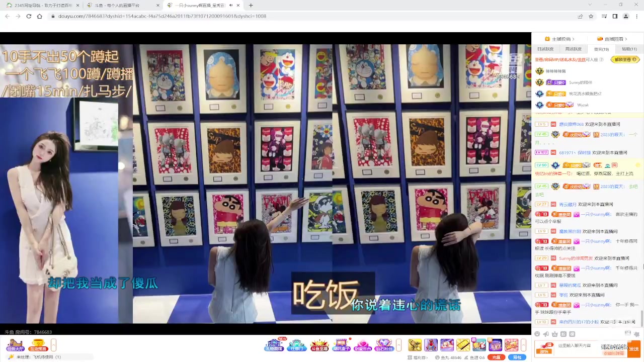Image resolution: width=644 pixels, height=362 pixels.
Task: Switch to the 钻粉(11) tab
Action: pyautogui.click(x=629, y=49)
